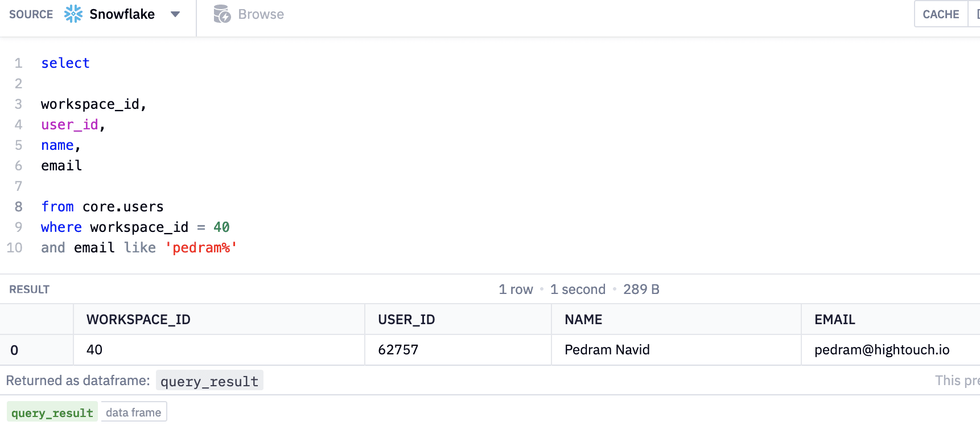Click the pedram@hightouch.io email cell
Screen dimensions: 980x425
click(x=882, y=350)
